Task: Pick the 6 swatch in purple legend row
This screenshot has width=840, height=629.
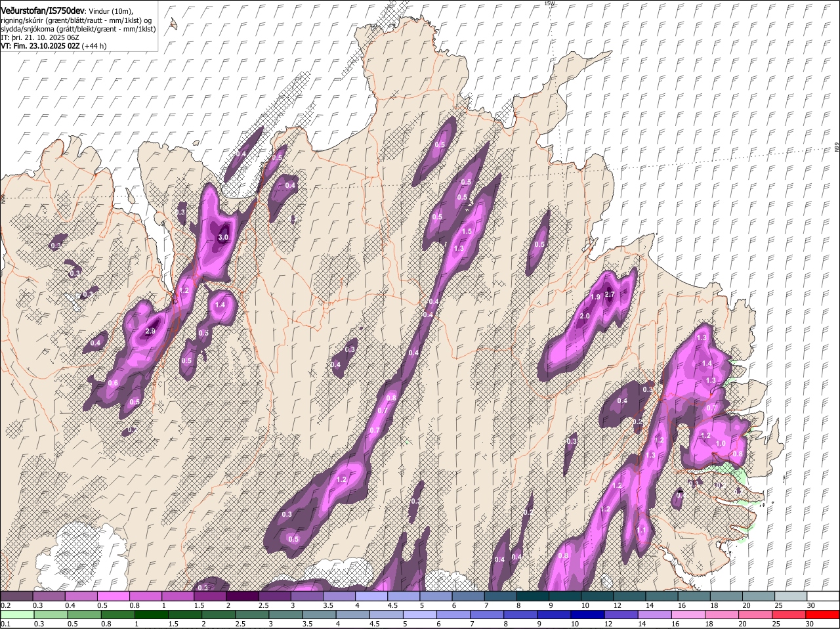Action: tap(468, 596)
